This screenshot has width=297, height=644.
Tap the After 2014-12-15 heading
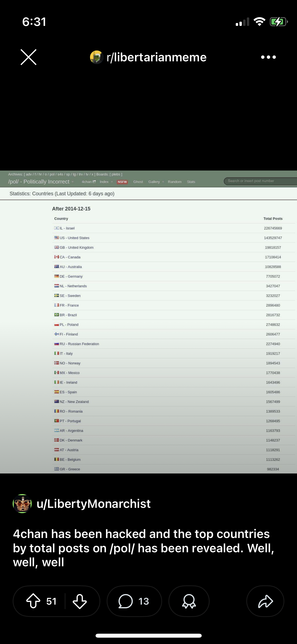pyautogui.click(x=71, y=209)
